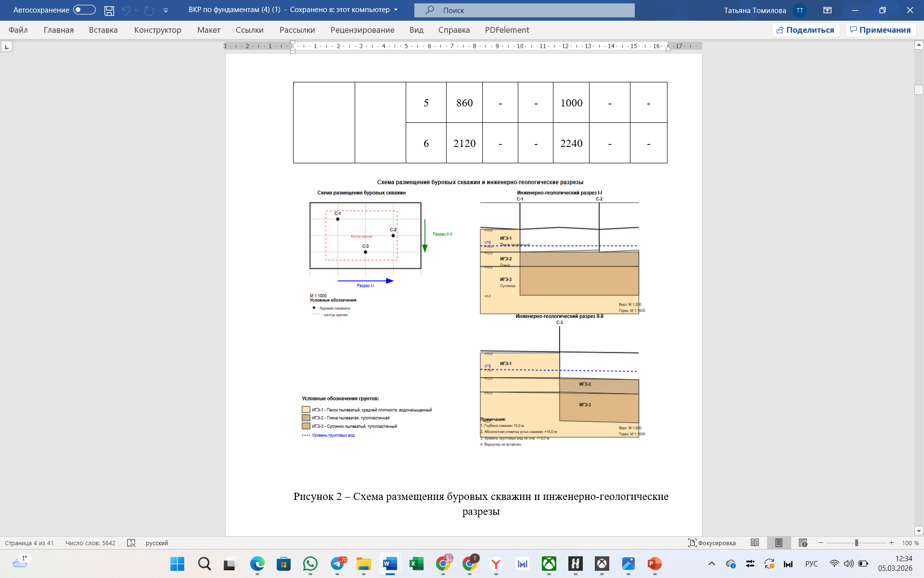The height and width of the screenshot is (578, 924).
Task: Click the zoom slider handle
Action: (x=857, y=543)
